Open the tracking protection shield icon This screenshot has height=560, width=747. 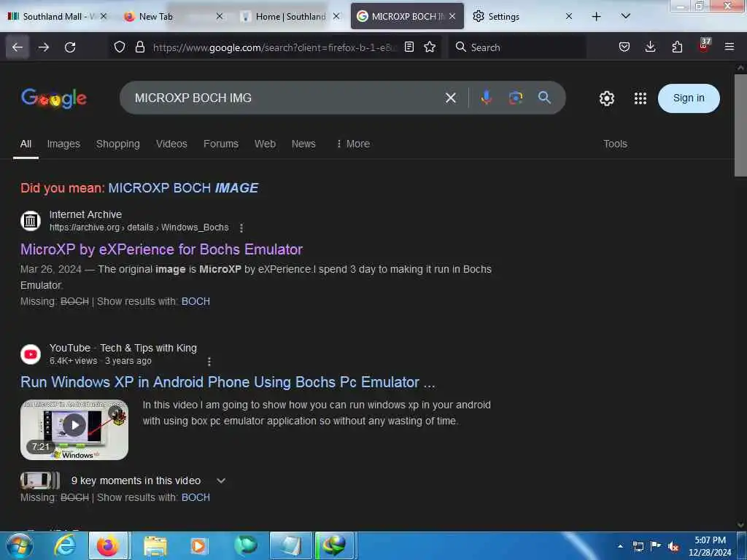(120, 47)
